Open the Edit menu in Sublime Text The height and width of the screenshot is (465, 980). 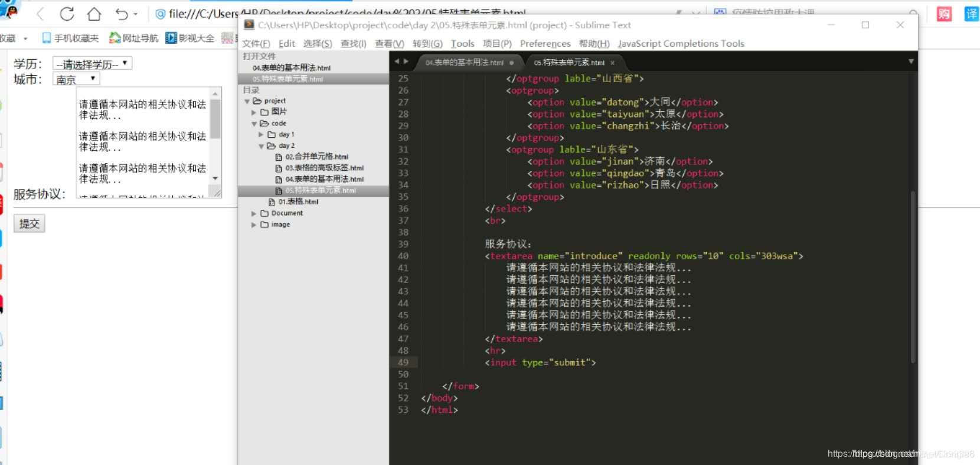287,43
